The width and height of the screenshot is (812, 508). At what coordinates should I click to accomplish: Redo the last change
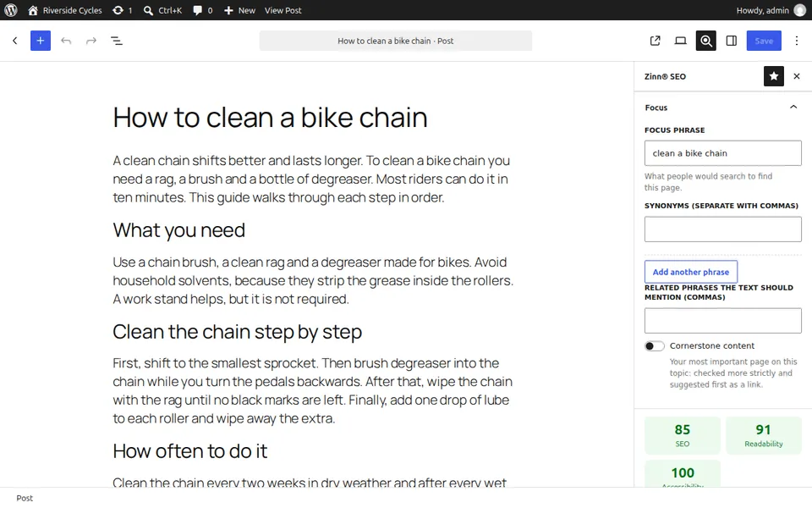pyautogui.click(x=91, y=41)
